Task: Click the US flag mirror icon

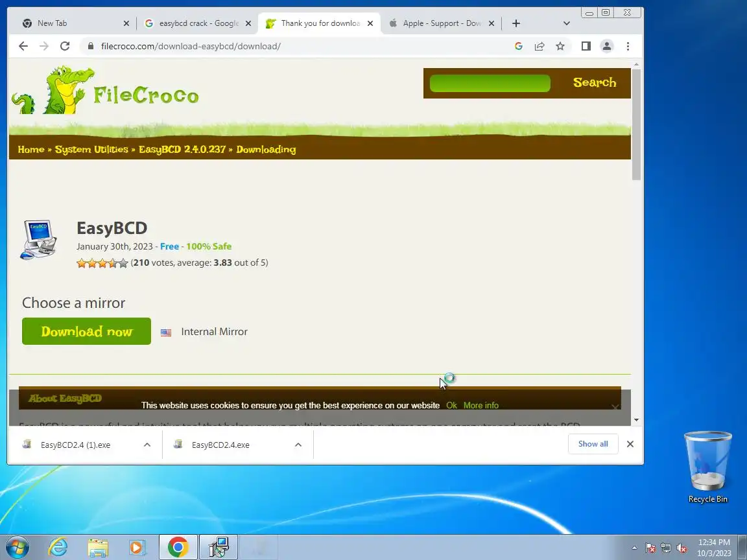Action: click(166, 332)
